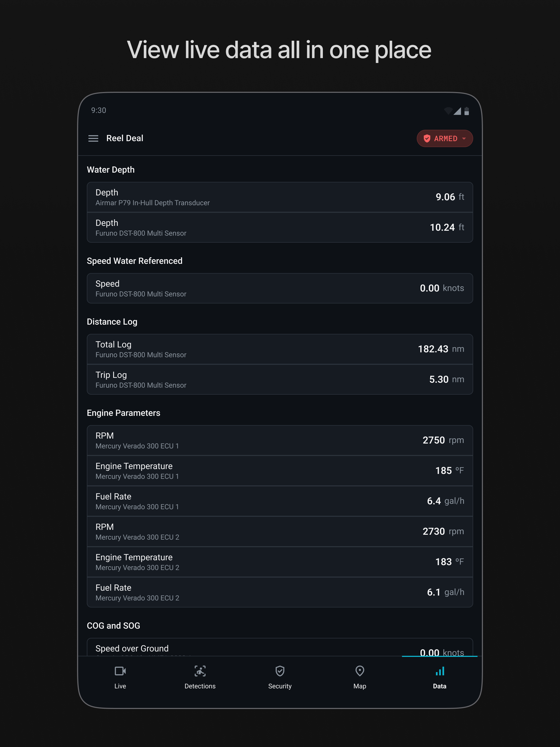Select Fuel Rate row for ECU 1

[280, 501]
